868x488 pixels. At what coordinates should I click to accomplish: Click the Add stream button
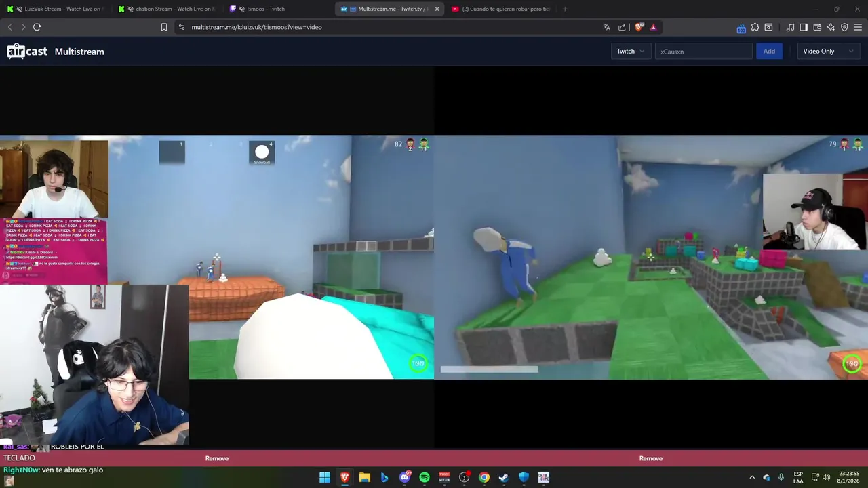pyautogui.click(x=769, y=52)
